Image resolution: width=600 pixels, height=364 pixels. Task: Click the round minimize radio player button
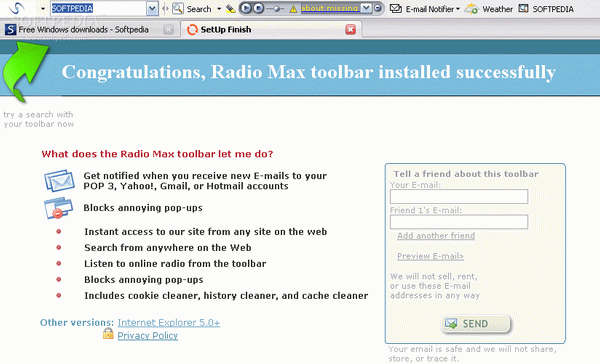coord(378,8)
